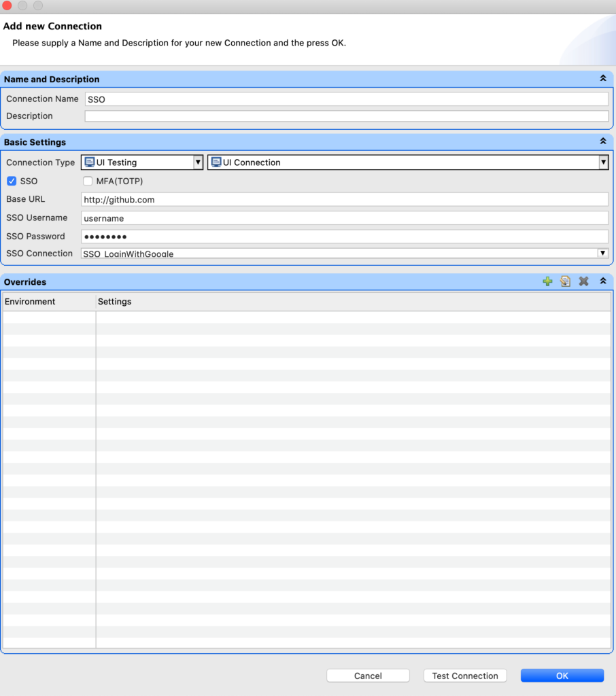Enable the MFA(TOTP) checkbox

88,181
